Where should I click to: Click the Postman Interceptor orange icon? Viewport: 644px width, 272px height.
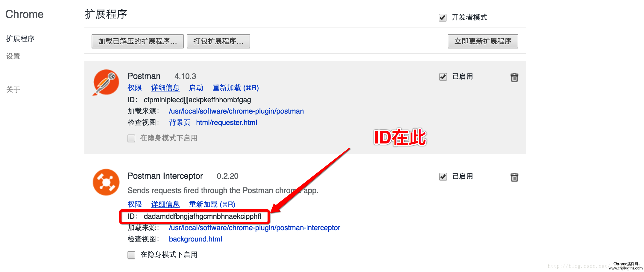[x=106, y=182]
